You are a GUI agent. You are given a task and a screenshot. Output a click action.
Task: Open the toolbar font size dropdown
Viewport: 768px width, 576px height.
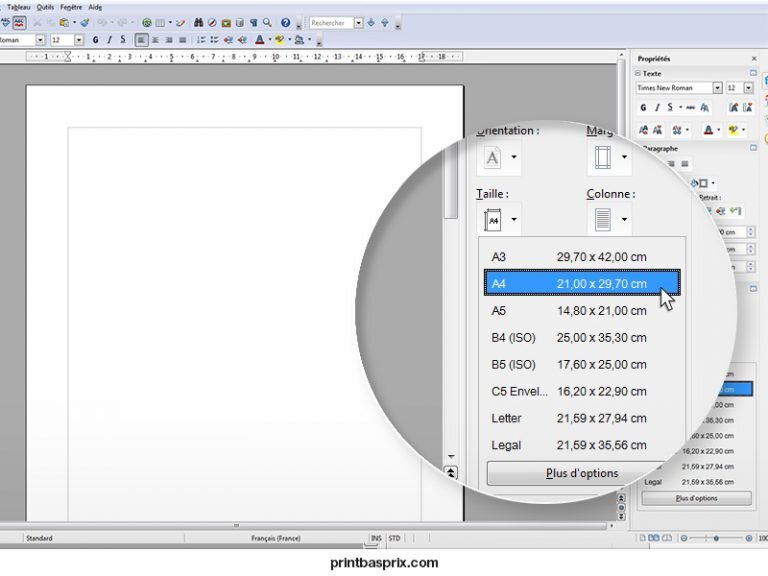pos(79,40)
